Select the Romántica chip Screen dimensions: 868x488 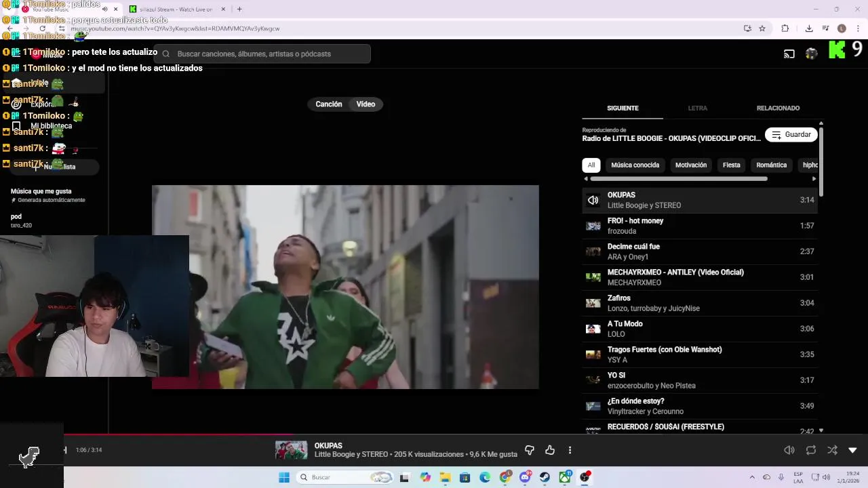pyautogui.click(x=772, y=165)
